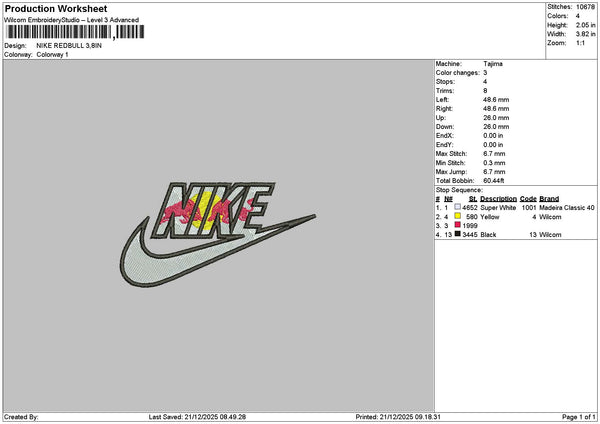Click 'Super White' thread description
Screen dimensions: 600x424
pyautogui.click(x=498, y=208)
